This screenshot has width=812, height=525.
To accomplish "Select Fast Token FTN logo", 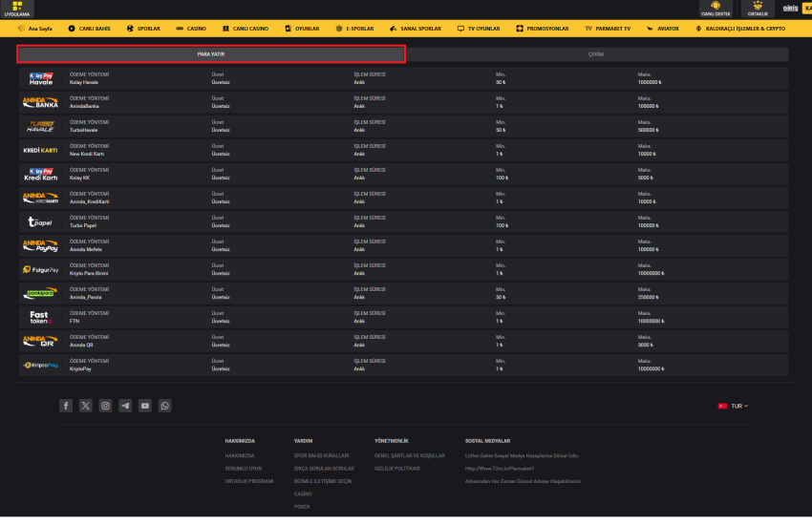I will [x=40, y=317].
